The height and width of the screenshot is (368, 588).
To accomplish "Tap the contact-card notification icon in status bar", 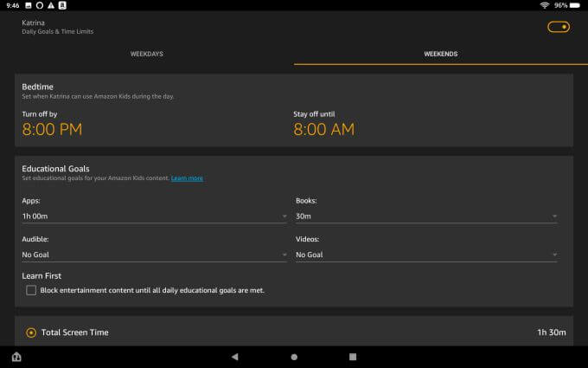I will 62,5.
